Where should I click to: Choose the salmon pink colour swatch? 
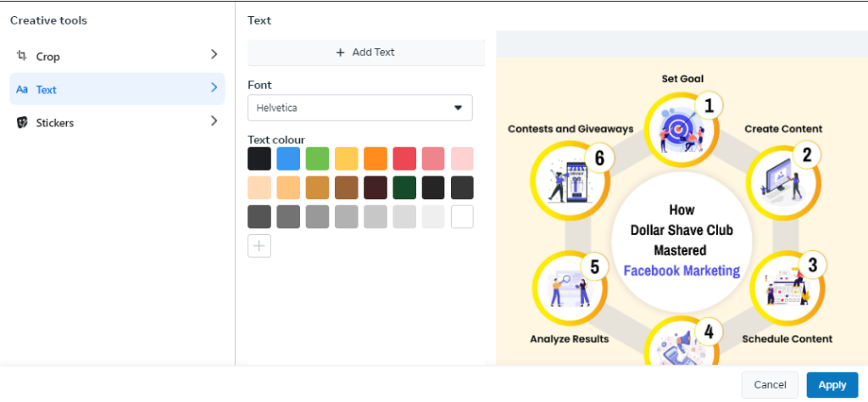click(433, 159)
